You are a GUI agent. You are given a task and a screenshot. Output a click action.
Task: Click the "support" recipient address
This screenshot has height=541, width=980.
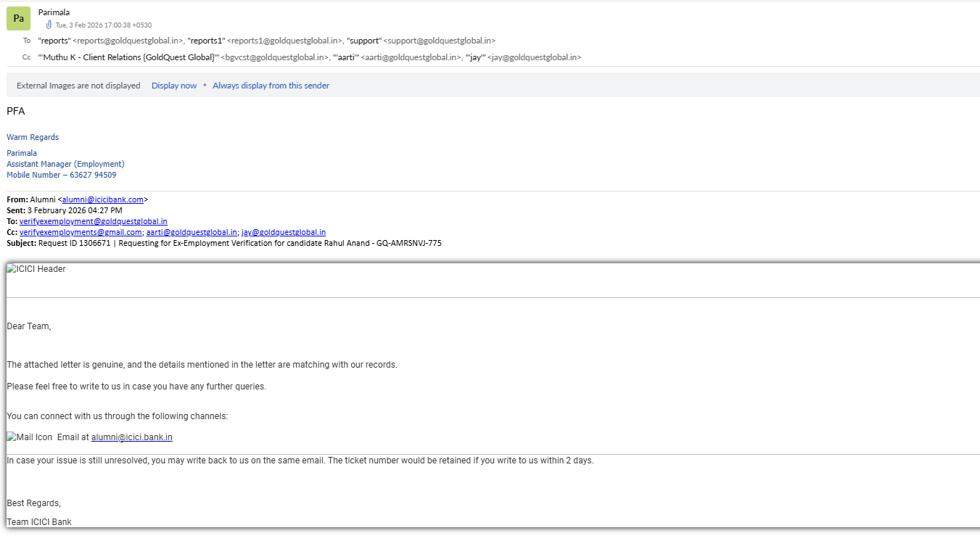421,41
